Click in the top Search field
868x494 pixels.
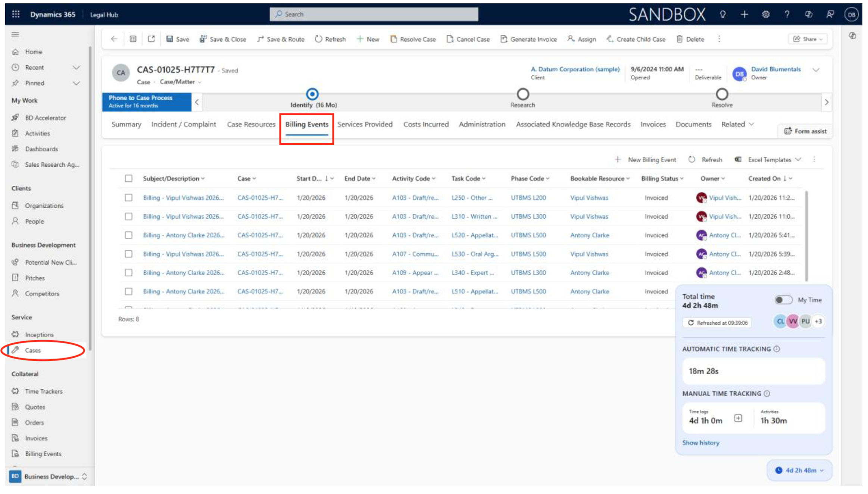[x=373, y=14]
